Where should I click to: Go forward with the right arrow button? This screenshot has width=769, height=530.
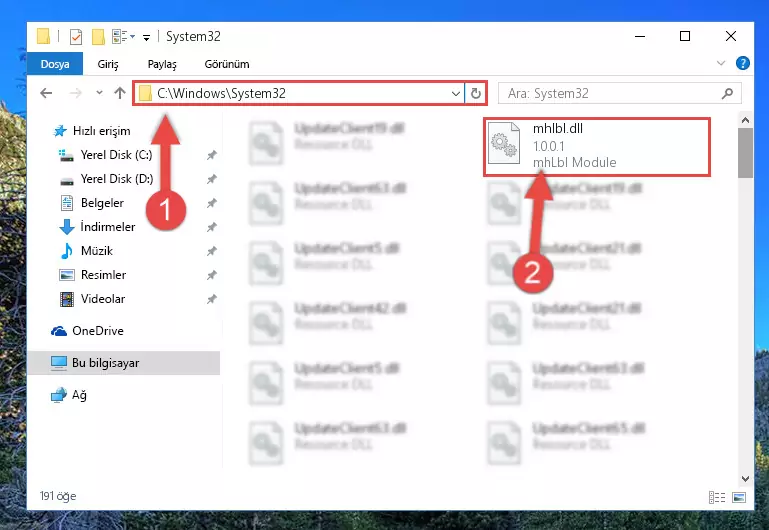pyautogui.click(x=76, y=93)
